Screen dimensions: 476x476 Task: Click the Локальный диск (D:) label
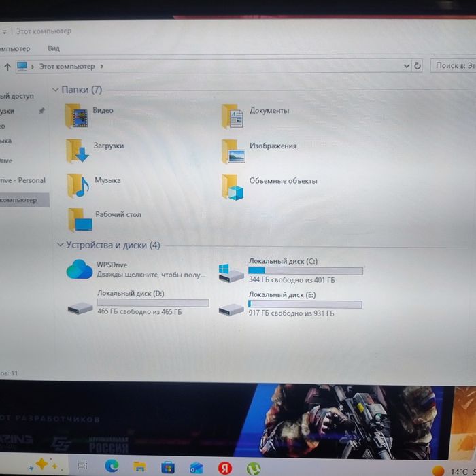(x=131, y=294)
